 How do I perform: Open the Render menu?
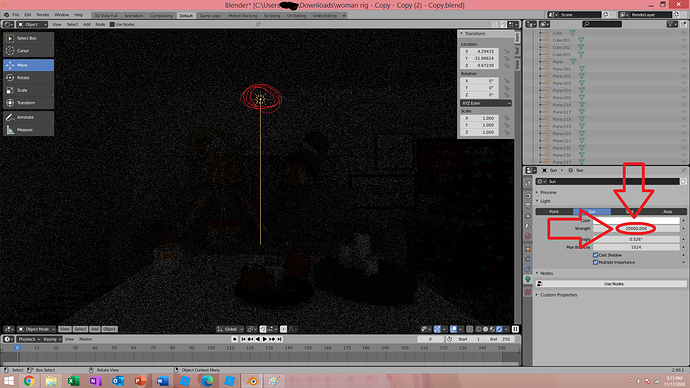(x=43, y=15)
